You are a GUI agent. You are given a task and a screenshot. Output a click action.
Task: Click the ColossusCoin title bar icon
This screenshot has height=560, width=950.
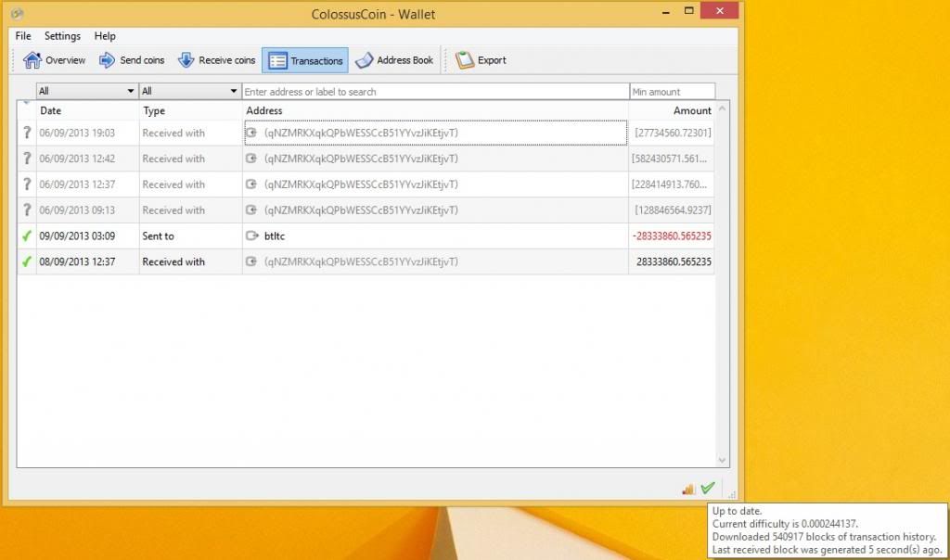tap(17, 13)
